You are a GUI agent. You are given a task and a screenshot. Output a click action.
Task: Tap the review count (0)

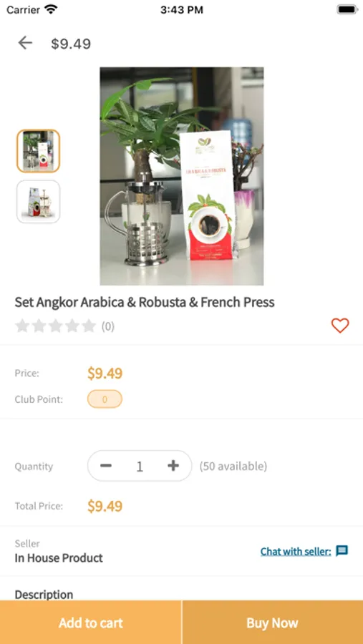pos(108,326)
